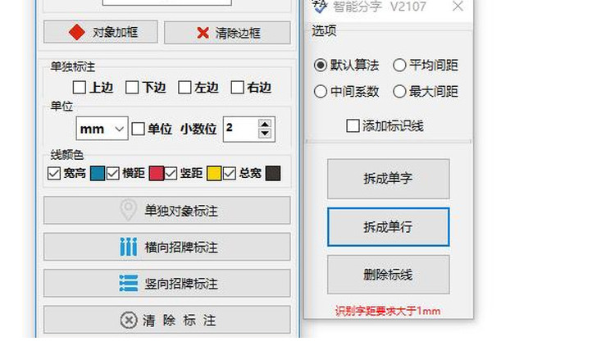This screenshot has width=615, height=364.
Task: Click the 删除标线 button
Action: click(x=389, y=275)
